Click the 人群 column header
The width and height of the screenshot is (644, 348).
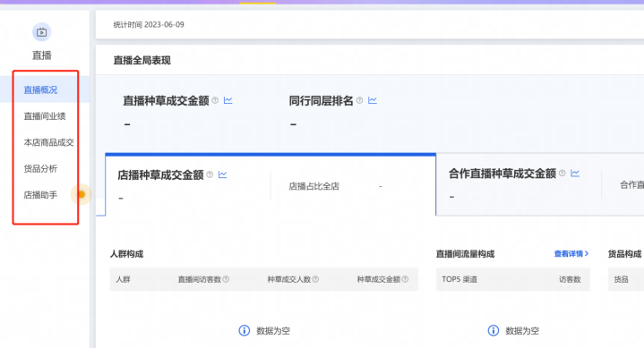[123, 279]
